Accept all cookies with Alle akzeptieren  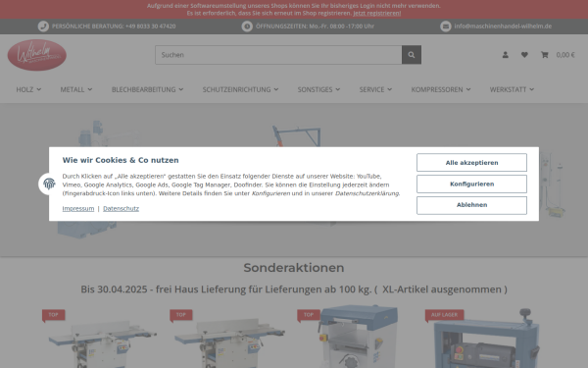[471, 163]
